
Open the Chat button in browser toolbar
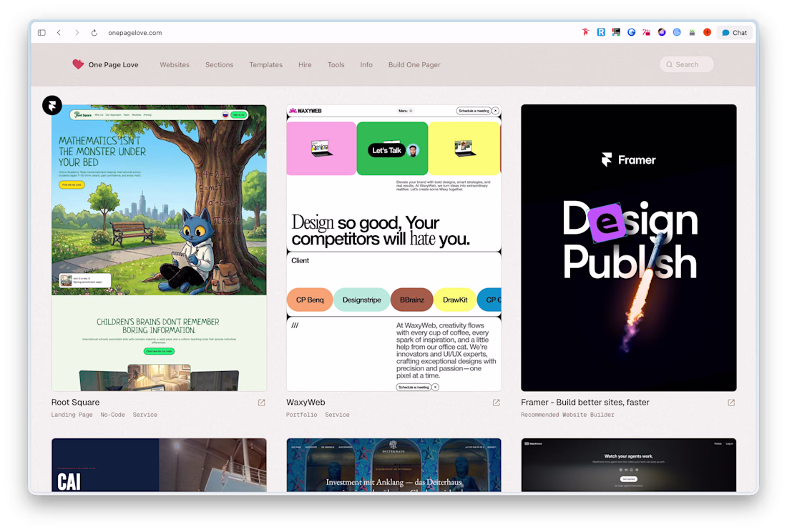(734, 33)
